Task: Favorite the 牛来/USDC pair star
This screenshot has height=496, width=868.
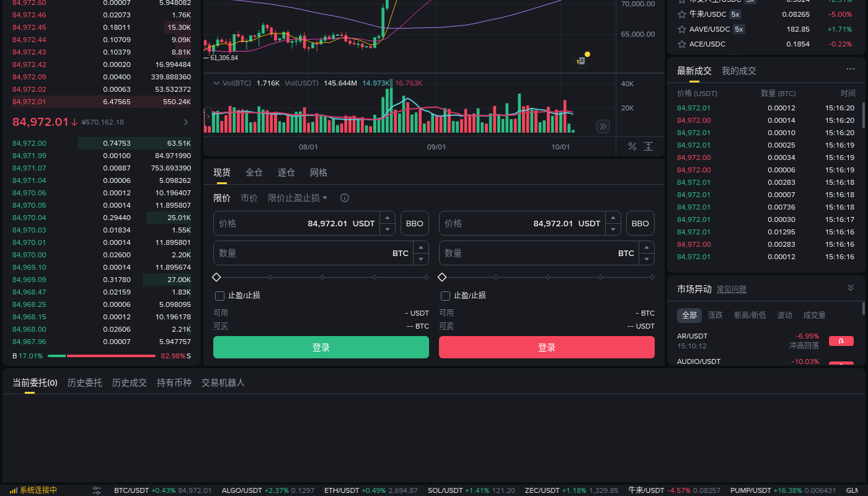Action: [682, 14]
